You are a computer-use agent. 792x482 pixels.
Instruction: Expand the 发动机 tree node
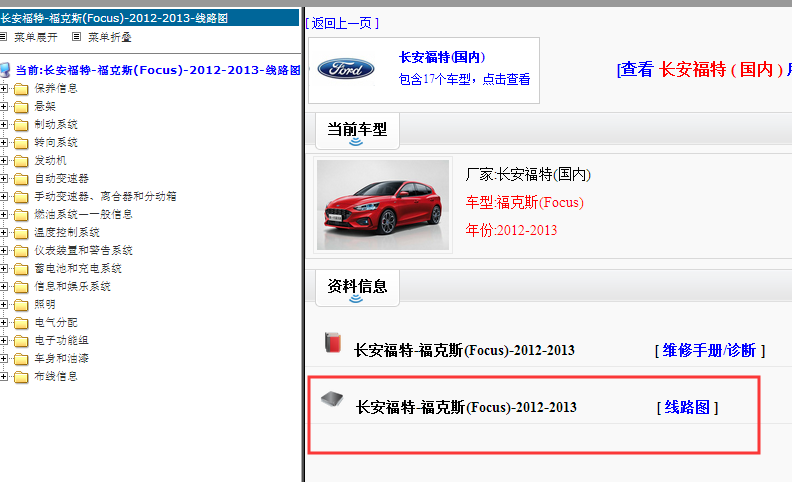[x=4, y=161]
